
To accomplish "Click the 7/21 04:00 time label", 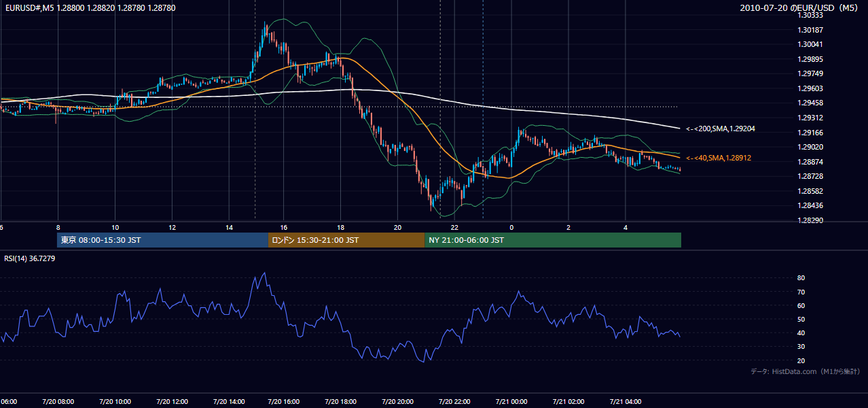I will pyautogui.click(x=626, y=402).
